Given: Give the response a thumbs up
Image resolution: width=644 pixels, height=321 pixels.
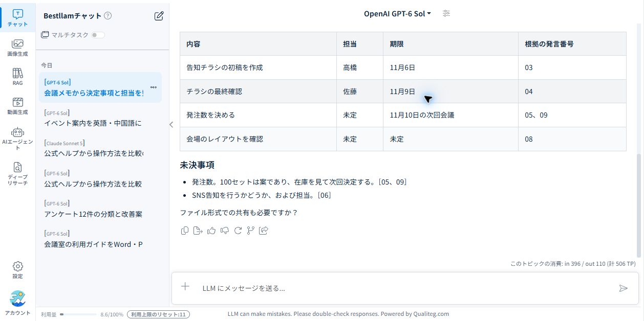Looking at the screenshot, I should pyautogui.click(x=211, y=231).
